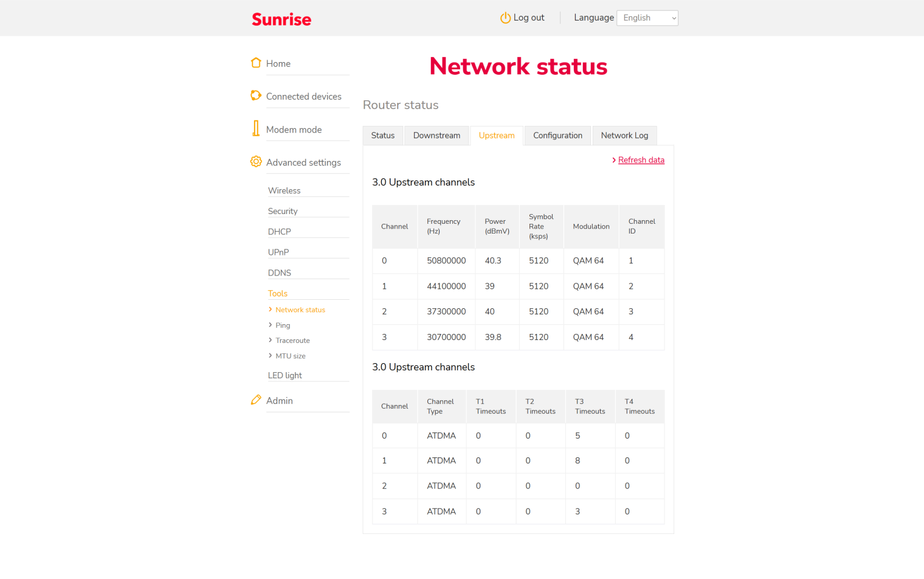The height and width of the screenshot is (579, 924).
Task: Click the Home house icon
Action: point(256,63)
